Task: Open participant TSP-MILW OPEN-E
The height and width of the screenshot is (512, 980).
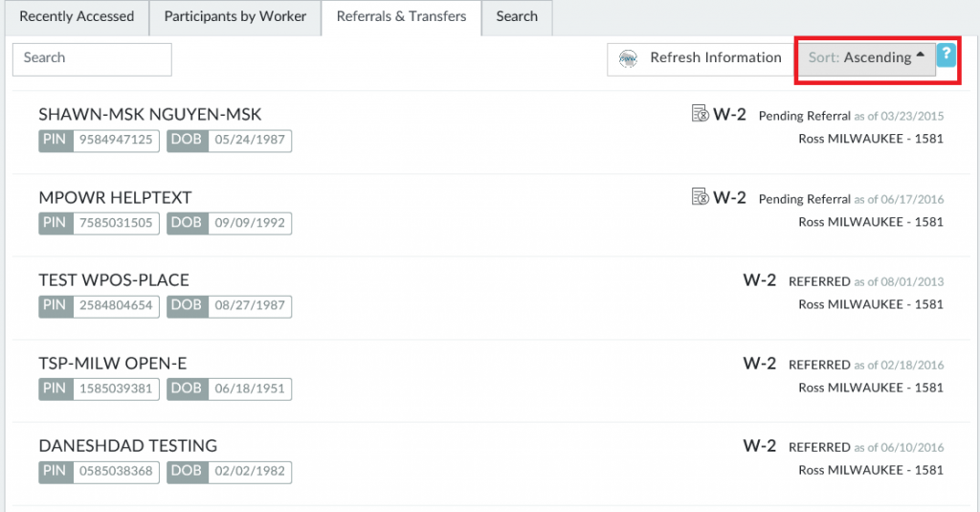Action: (113, 363)
